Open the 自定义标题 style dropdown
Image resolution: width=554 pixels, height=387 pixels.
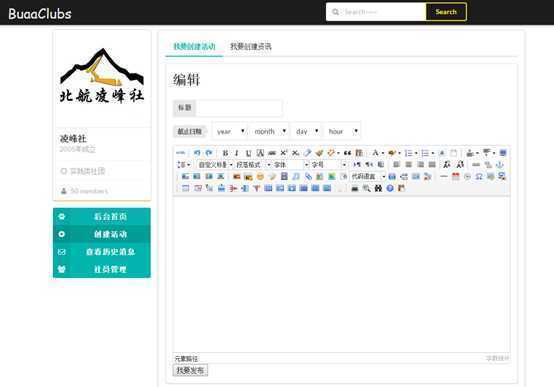point(215,165)
